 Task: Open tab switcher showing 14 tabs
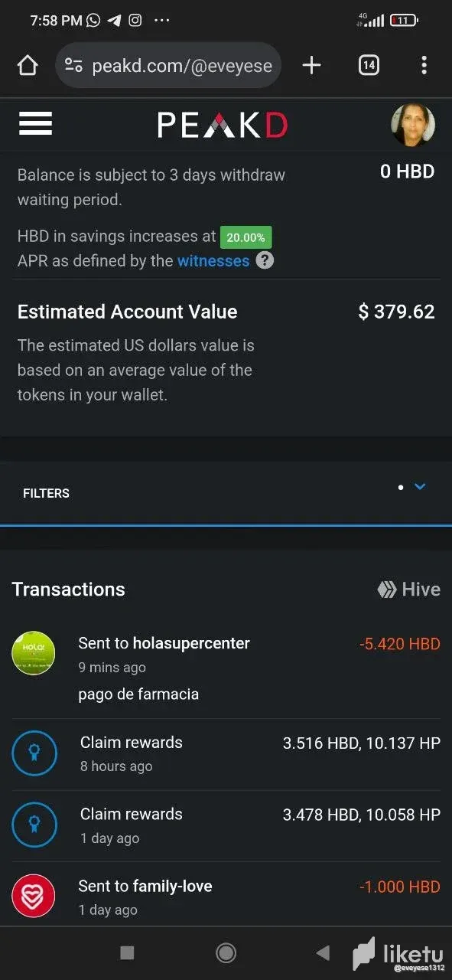point(369,65)
